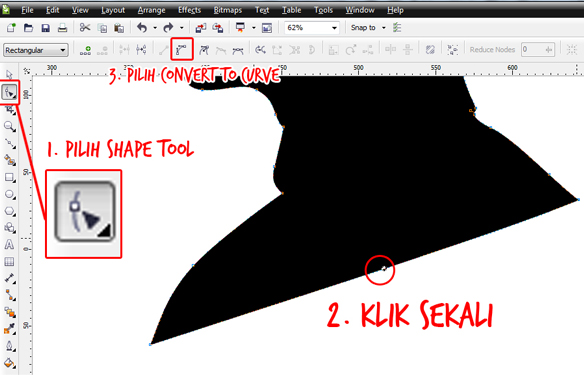Image resolution: width=584 pixels, height=375 pixels.
Task: Open the Arrange menu
Action: (151, 10)
